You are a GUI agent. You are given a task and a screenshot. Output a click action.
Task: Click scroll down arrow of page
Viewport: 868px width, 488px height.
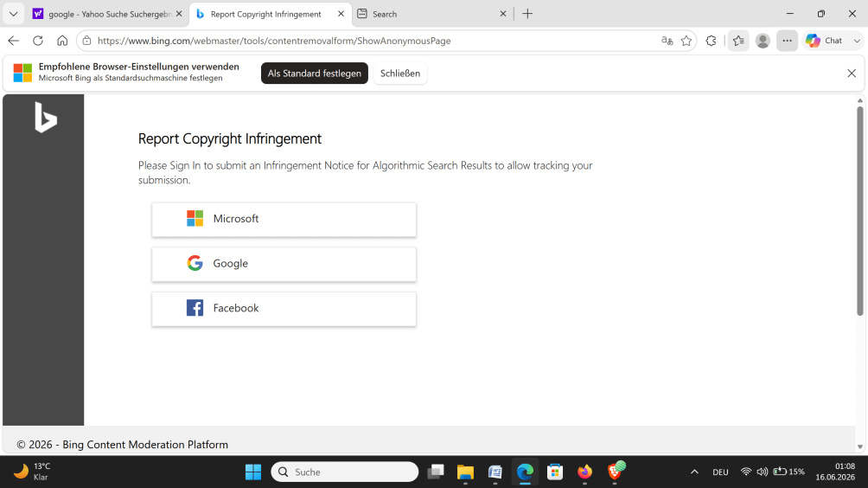click(x=859, y=446)
